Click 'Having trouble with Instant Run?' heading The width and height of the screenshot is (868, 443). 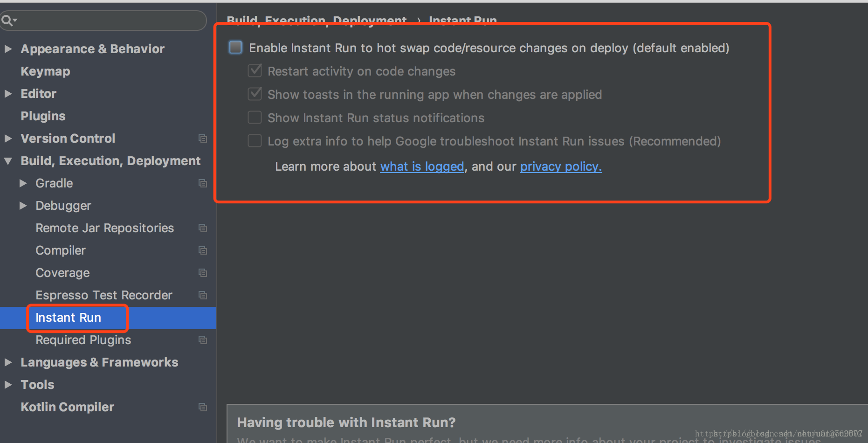(346, 422)
